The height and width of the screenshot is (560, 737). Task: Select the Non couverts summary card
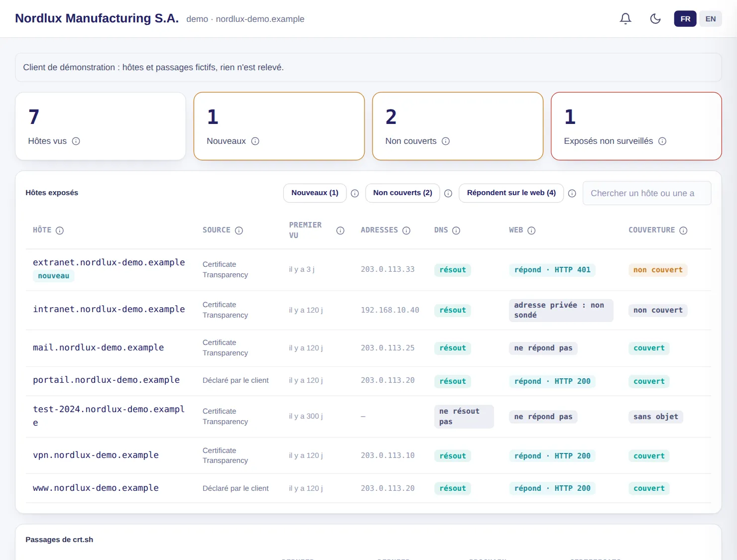pos(458,126)
